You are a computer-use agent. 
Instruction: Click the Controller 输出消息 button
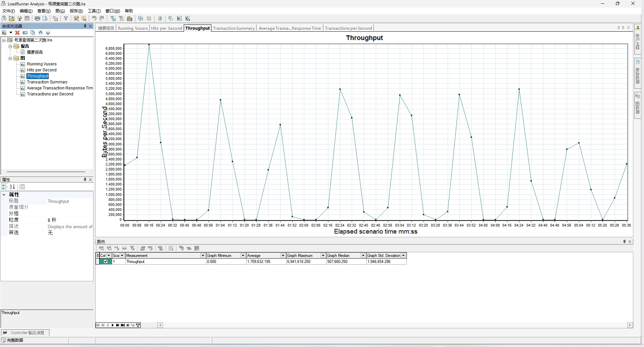(25, 333)
